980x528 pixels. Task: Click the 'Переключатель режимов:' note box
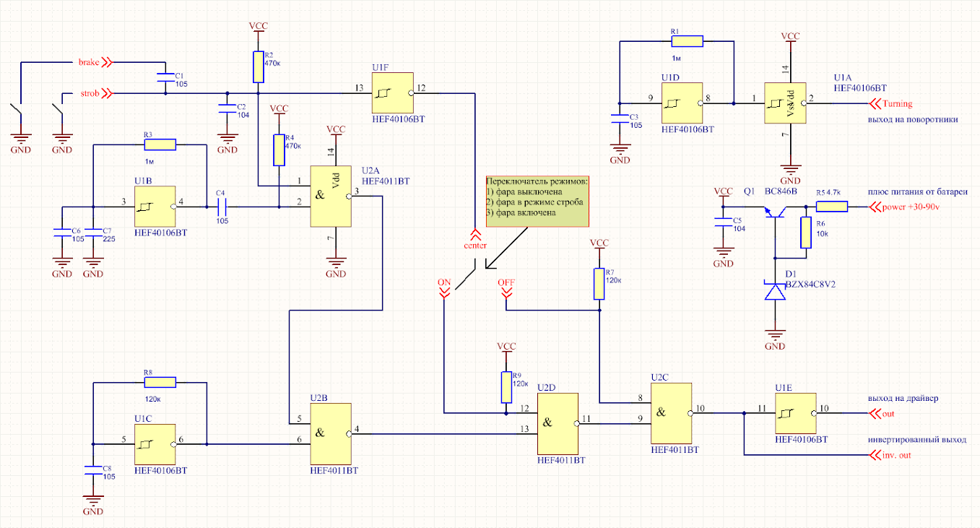pyautogui.click(x=537, y=200)
